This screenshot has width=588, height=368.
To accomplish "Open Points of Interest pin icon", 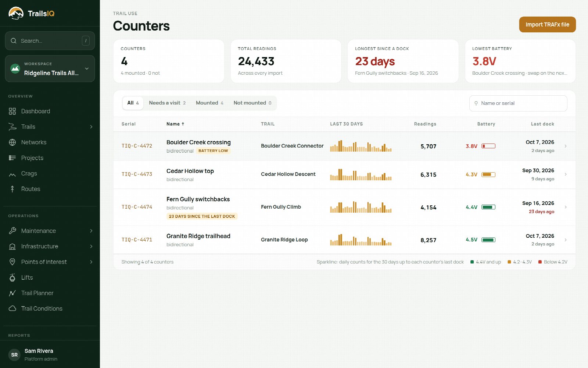I will tap(12, 262).
